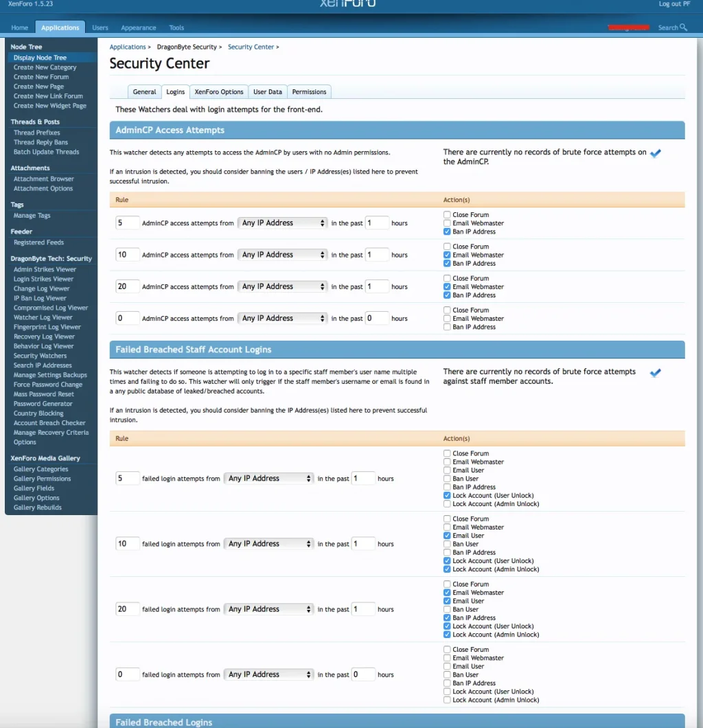Uncheck Ban IP Address for 20 AdminCP attempts rule

tap(447, 295)
